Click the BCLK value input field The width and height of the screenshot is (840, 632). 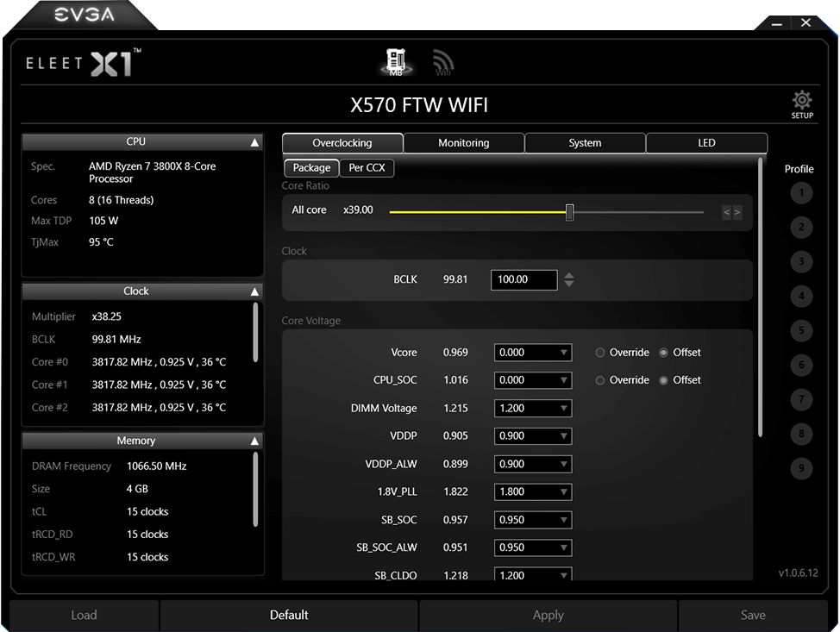click(523, 279)
